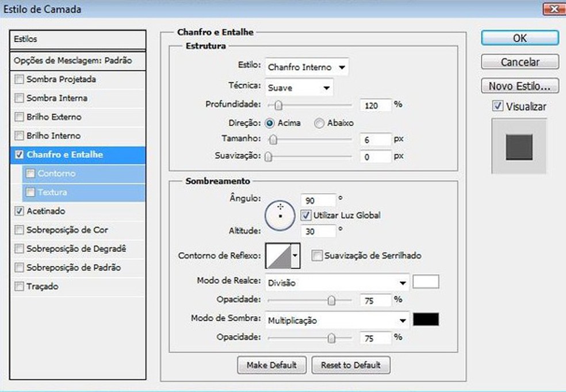Click the Modo de Sombra opacity slider handle
Viewport: 566px width, 392px height.
tap(331, 338)
